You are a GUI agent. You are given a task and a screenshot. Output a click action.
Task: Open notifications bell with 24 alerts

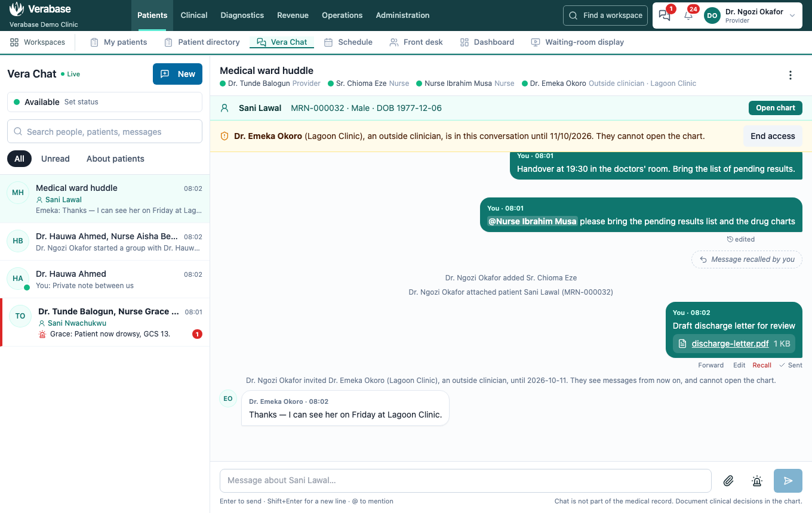688,16
